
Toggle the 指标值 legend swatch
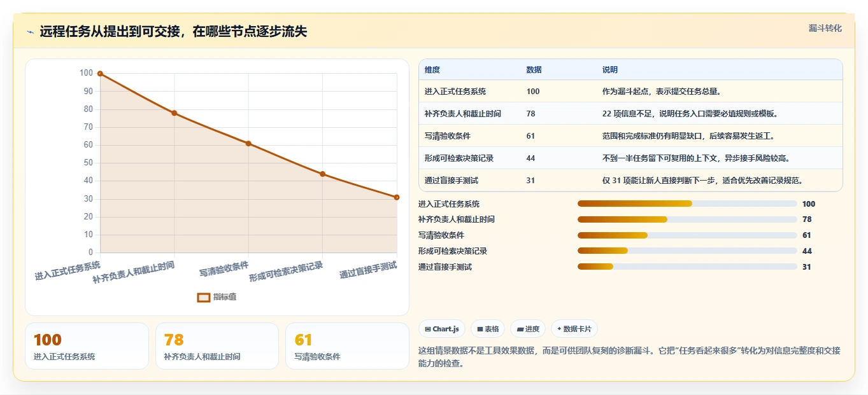point(204,297)
